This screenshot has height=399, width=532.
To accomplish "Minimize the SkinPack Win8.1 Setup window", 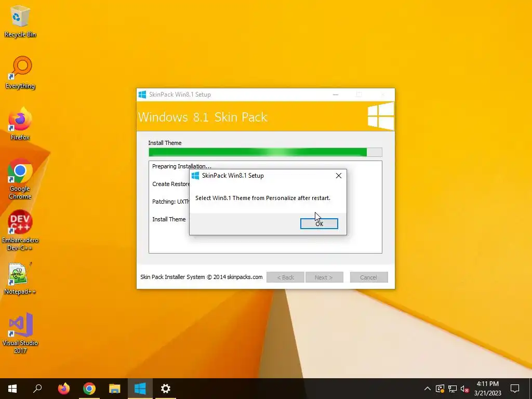I will pyautogui.click(x=336, y=95).
